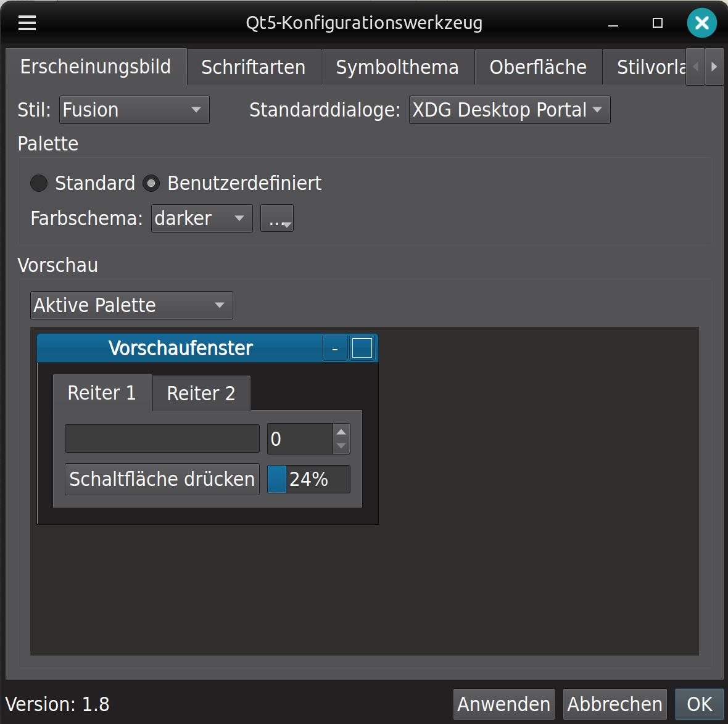Open the hamburger menu
This screenshot has width=728, height=724.
click(27, 23)
